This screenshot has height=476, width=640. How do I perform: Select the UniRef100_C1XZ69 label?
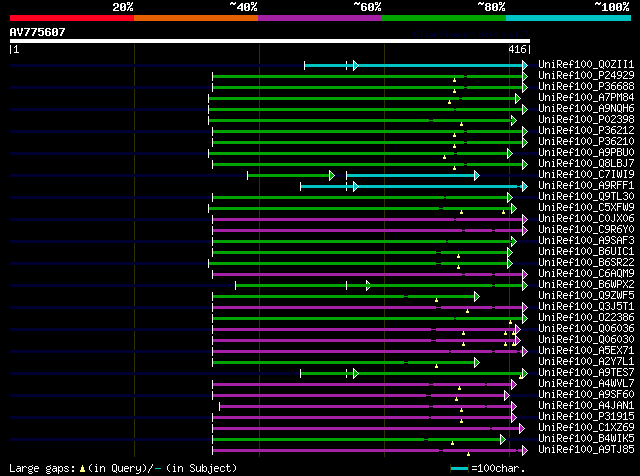[586, 428]
